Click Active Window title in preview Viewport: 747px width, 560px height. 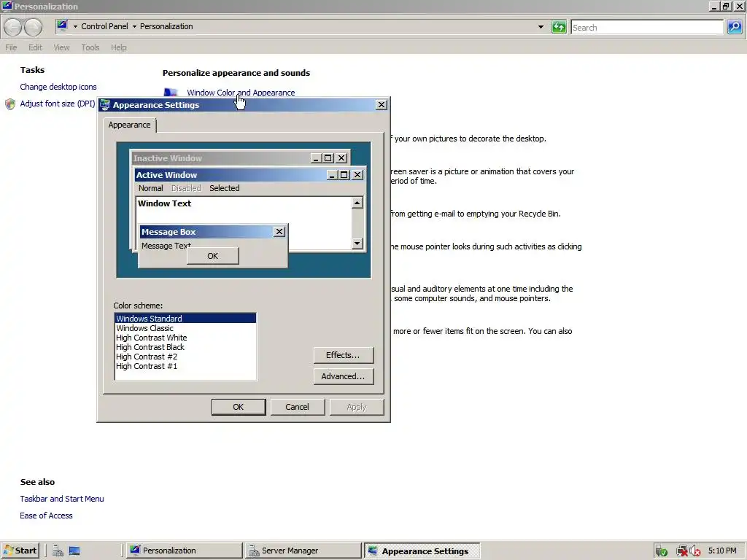tap(167, 175)
